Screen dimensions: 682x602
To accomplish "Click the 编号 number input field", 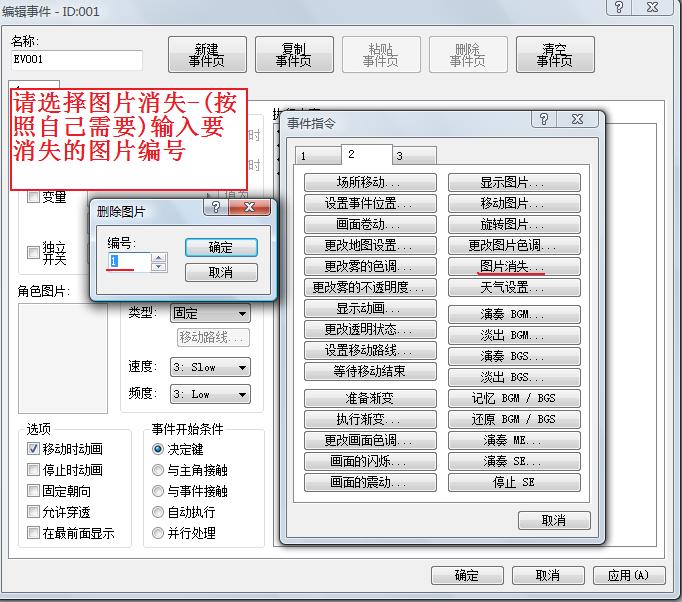I will point(129,261).
